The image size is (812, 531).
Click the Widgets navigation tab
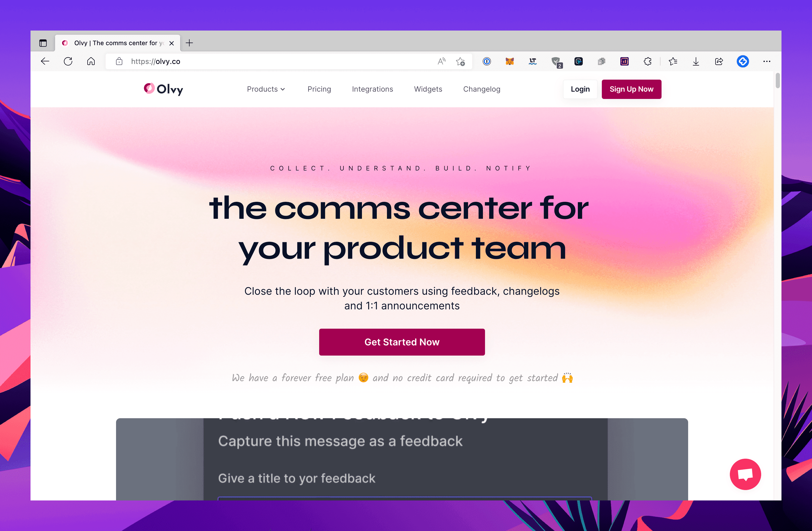pyautogui.click(x=428, y=90)
